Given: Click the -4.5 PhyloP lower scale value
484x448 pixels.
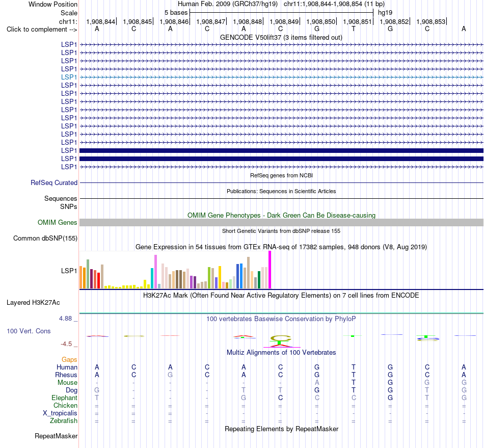Looking at the screenshot, I should (x=66, y=344).
